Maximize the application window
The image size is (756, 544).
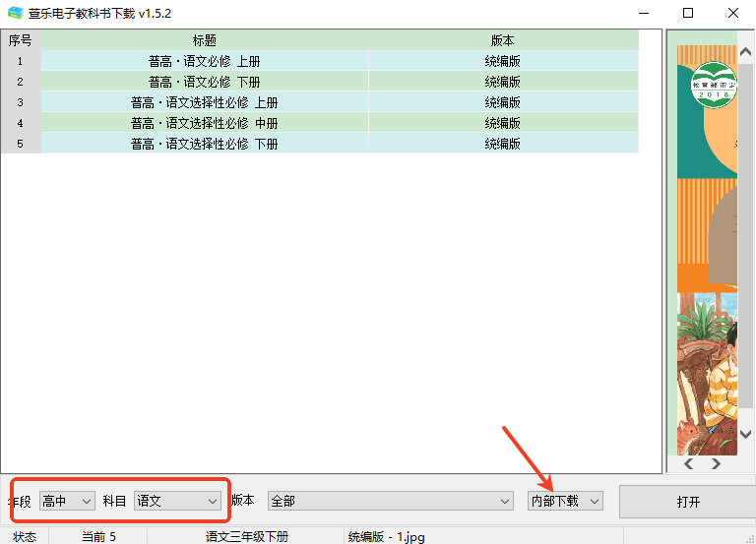688,13
